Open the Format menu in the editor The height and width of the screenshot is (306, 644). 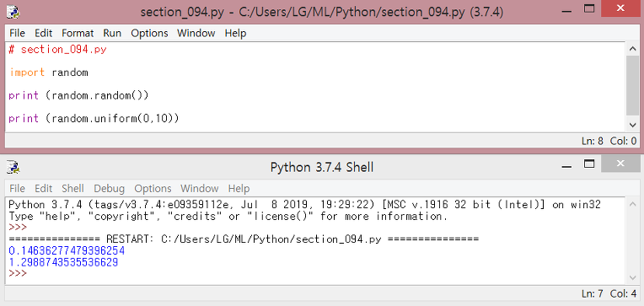click(x=78, y=33)
